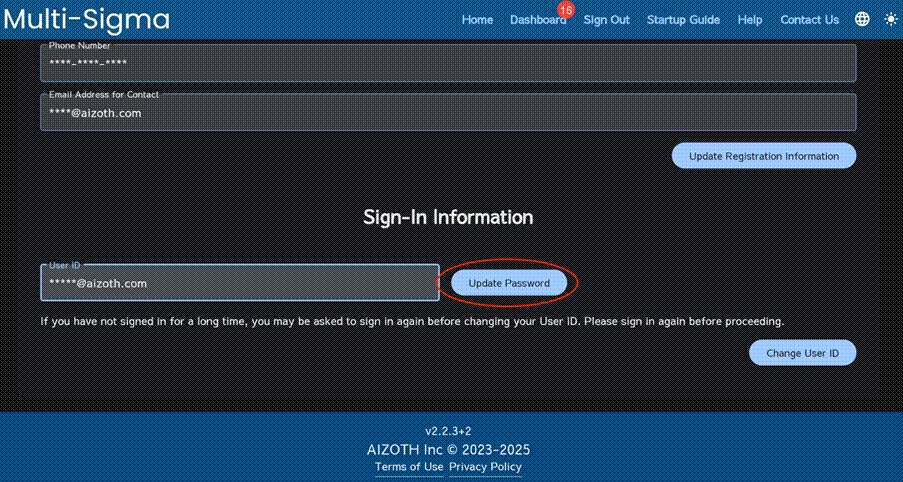Click the Multi-Sigma logo
This screenshot has height=482, width=903.
(x=86, y=19)
